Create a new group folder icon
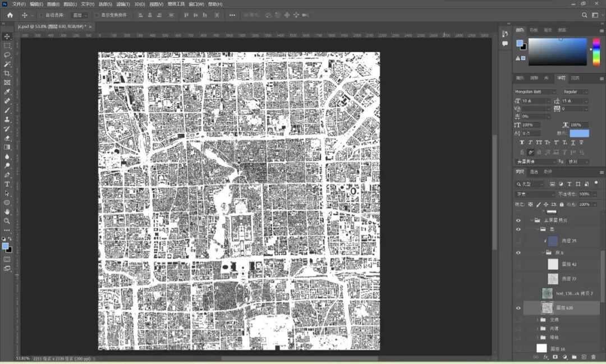606x364 pixels. pos(575,357)
